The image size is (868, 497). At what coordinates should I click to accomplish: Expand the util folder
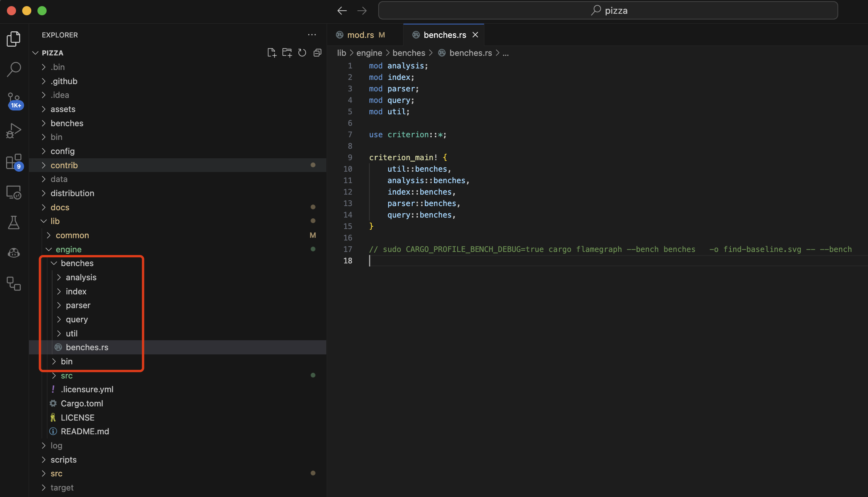(x=178, y=333)
